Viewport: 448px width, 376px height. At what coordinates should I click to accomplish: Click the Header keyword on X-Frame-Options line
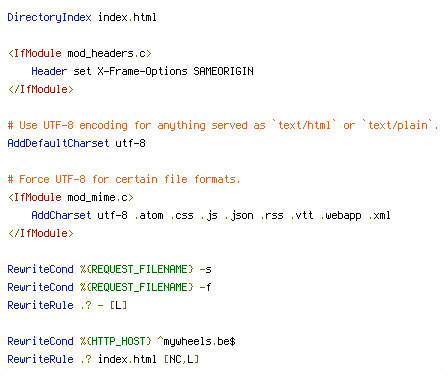(x=49, y=71)
